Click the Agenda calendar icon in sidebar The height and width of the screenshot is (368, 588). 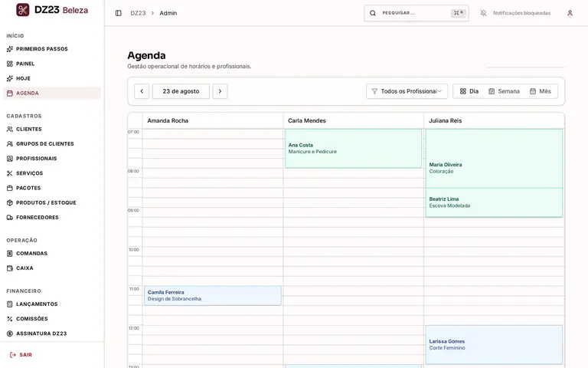pos(10,93)
